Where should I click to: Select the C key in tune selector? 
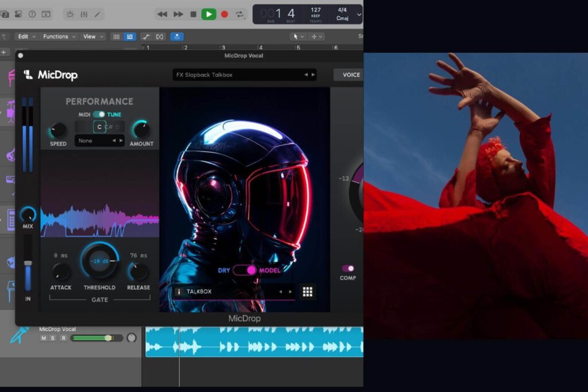pos(99,127)
